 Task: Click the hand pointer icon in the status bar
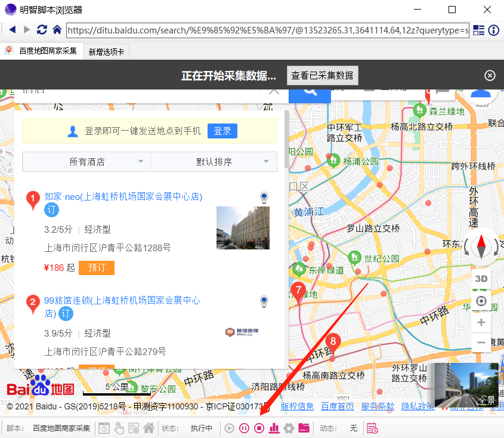119,428
